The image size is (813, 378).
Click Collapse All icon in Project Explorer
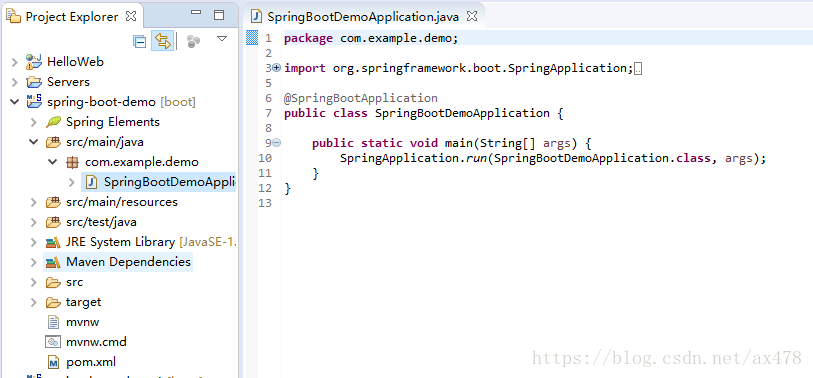pyautogui.click(x=139, y=41)
